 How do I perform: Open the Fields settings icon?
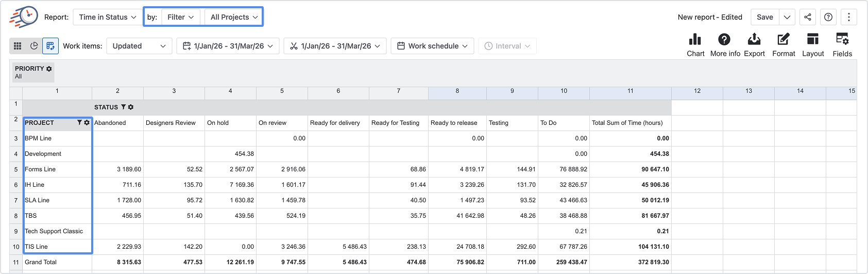point(842,40)
